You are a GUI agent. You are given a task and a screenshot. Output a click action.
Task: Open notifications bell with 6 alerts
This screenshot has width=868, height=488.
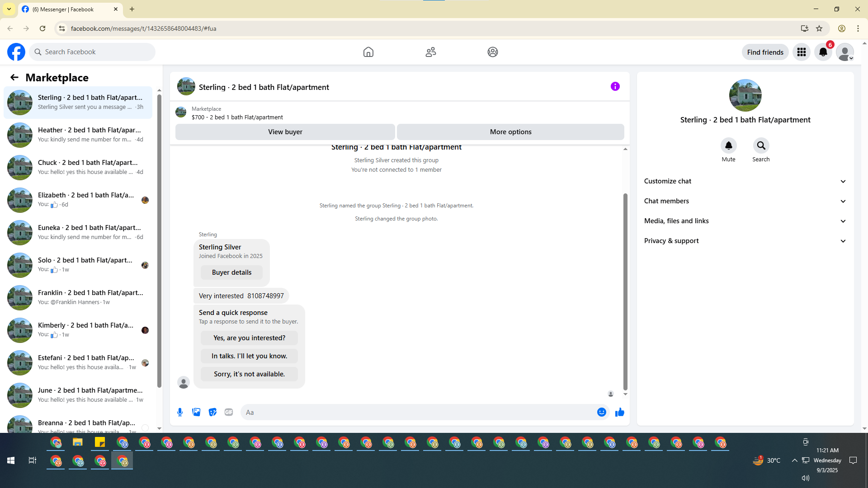pos(823,52)
